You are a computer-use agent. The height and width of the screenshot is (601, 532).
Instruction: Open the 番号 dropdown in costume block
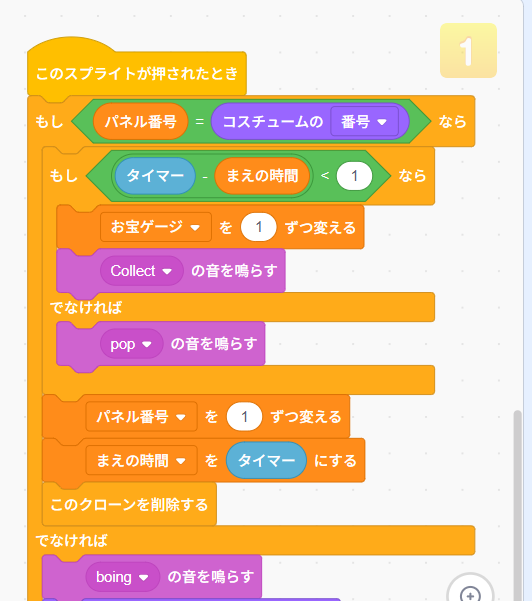(364, 122)
